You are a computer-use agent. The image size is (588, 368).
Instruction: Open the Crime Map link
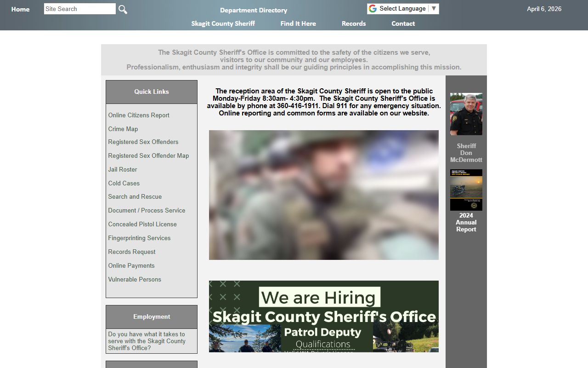click(x=123, y=129)
